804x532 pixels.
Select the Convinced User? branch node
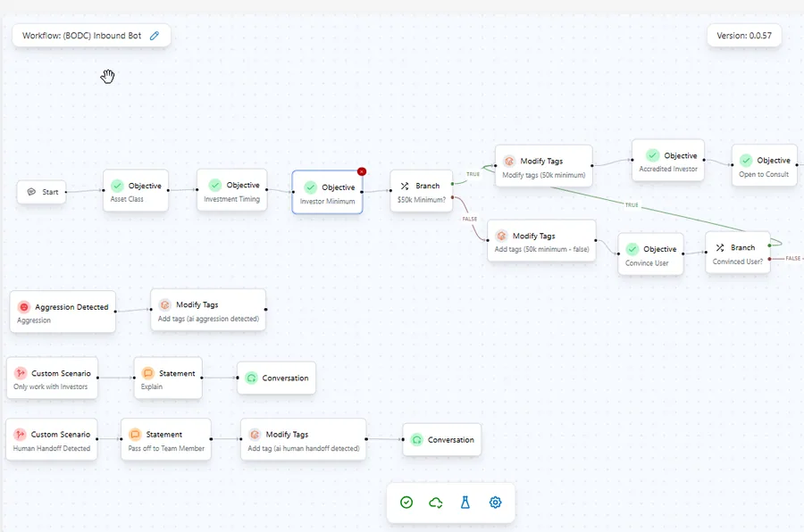(737, 253)
